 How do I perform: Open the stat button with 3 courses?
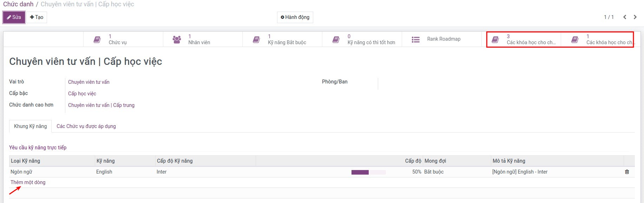524,39
